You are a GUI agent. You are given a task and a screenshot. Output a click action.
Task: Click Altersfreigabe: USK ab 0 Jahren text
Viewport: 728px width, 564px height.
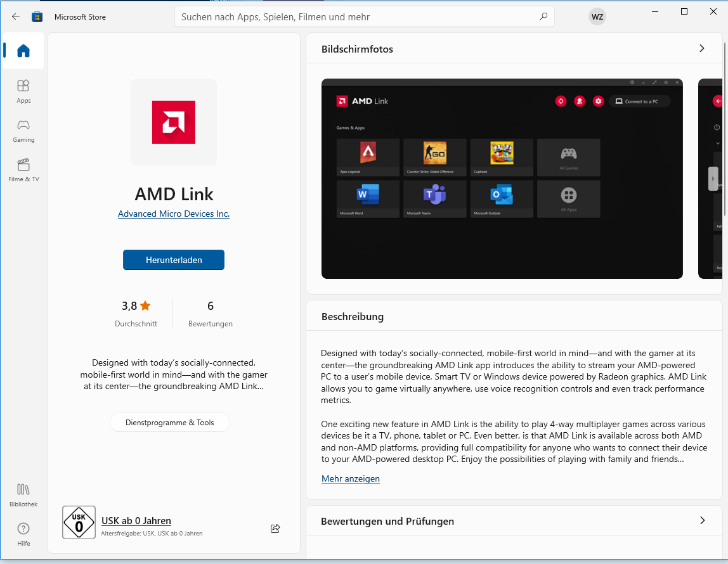click(152, 534)
